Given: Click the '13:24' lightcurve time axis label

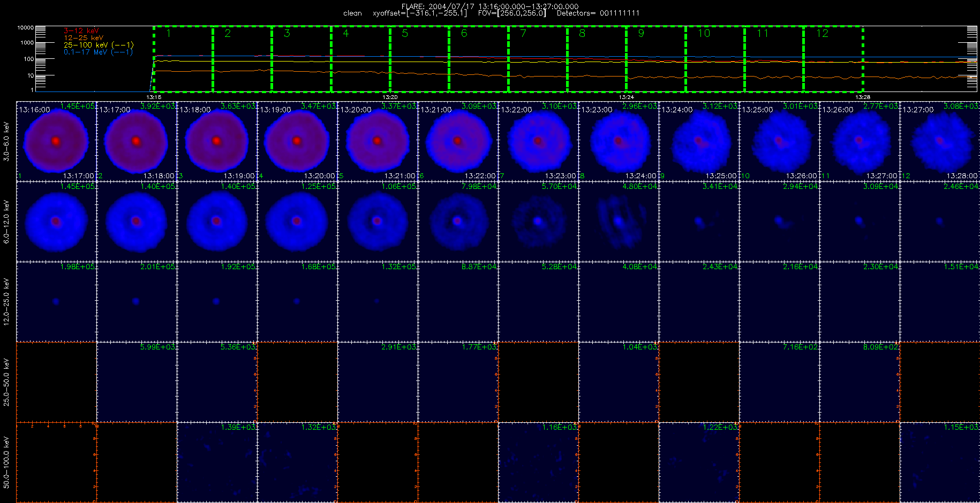Looking at the screenshot, I should click(626, 97).
